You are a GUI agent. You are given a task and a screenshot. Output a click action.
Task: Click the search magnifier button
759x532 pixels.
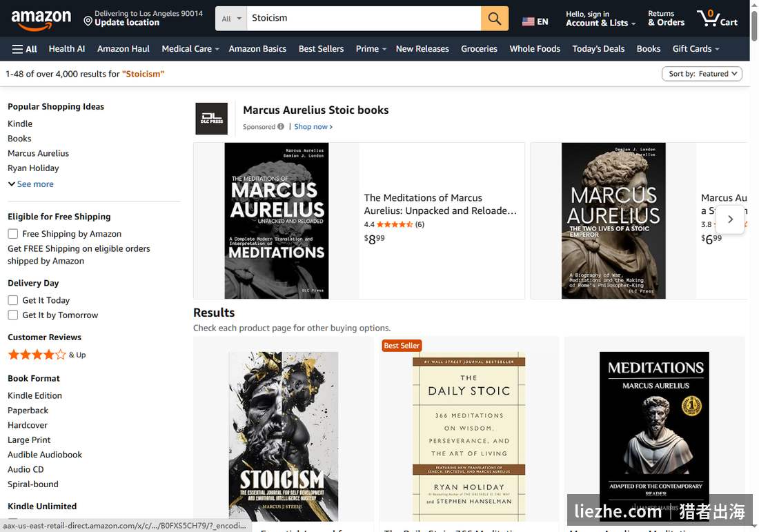[494, 19]
